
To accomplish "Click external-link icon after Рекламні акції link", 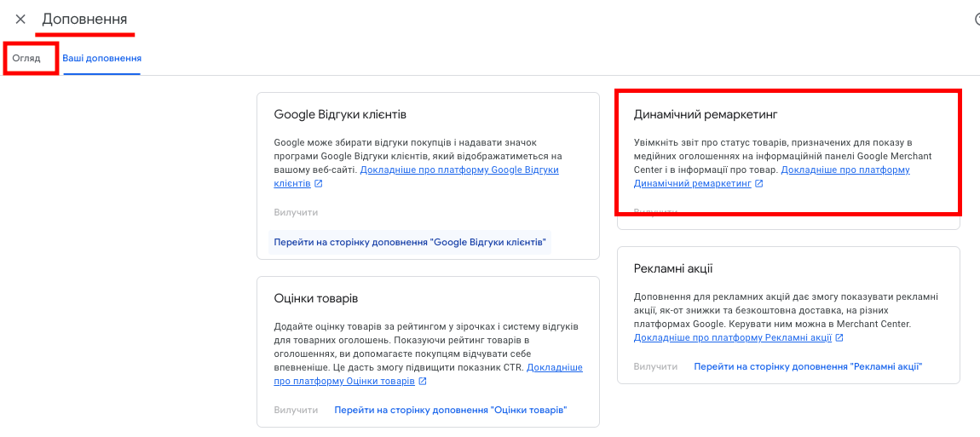I will pos(839,337).
